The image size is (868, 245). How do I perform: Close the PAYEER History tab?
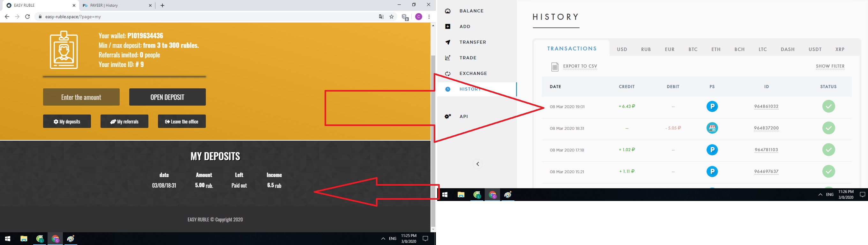[151, 5]
